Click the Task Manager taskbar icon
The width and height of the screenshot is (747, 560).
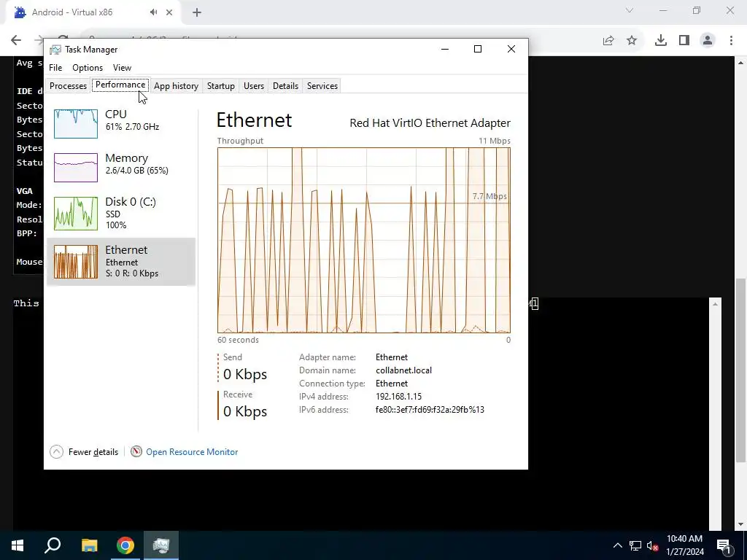[161, 545]
